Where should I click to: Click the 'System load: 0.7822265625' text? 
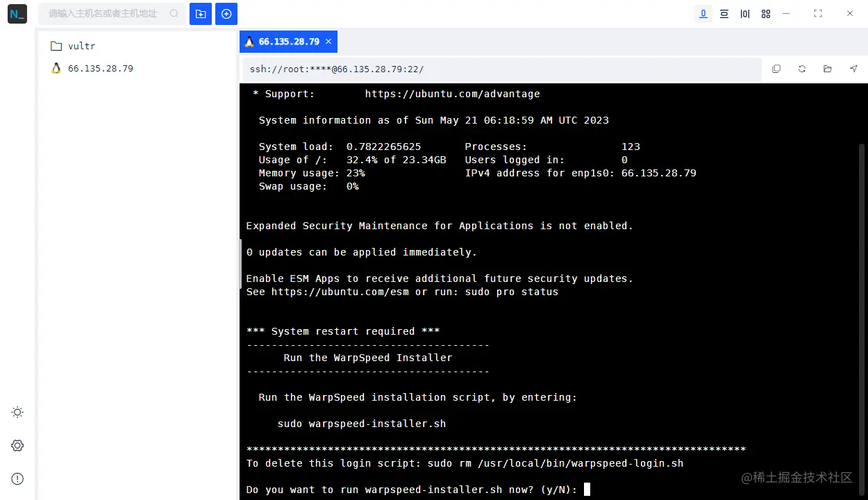(x=340, y=147)
